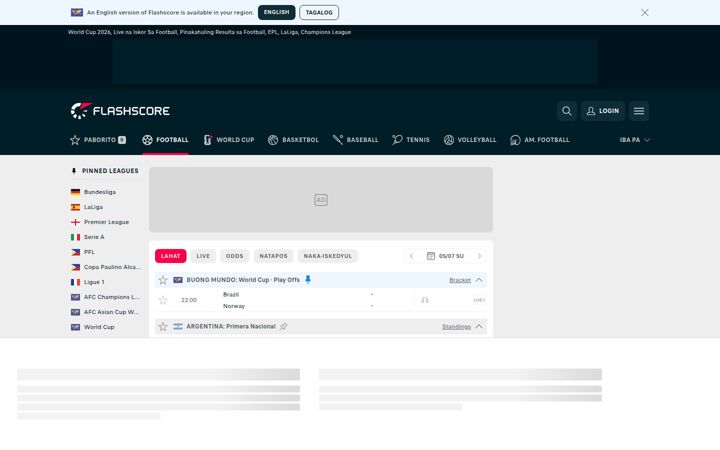The width and height of the screenshot is (720, 450).
Task: Unpin the World Cup Play Offs league
Action: point(308,279)
